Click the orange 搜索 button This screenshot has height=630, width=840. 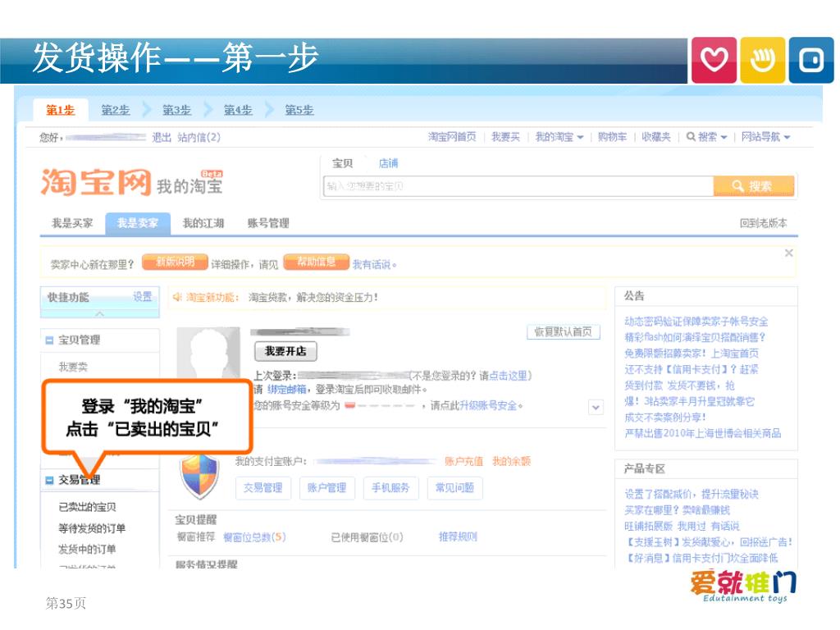tap(753, 186)
